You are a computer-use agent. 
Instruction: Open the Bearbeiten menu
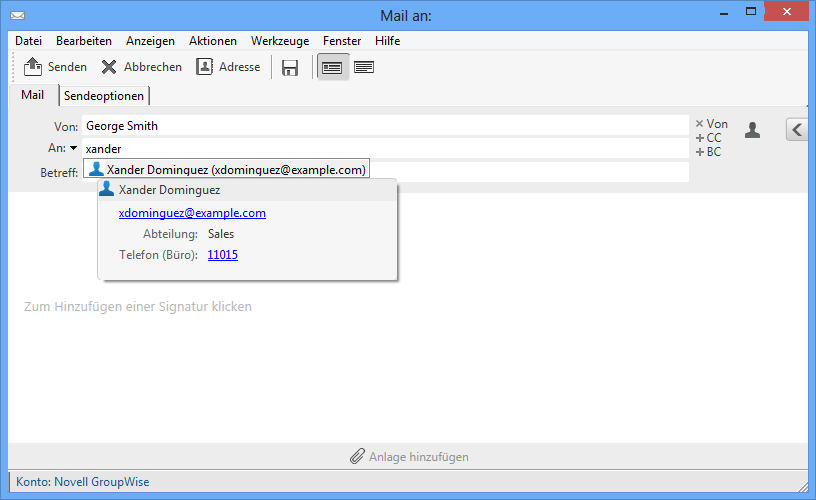click(84, 41)
